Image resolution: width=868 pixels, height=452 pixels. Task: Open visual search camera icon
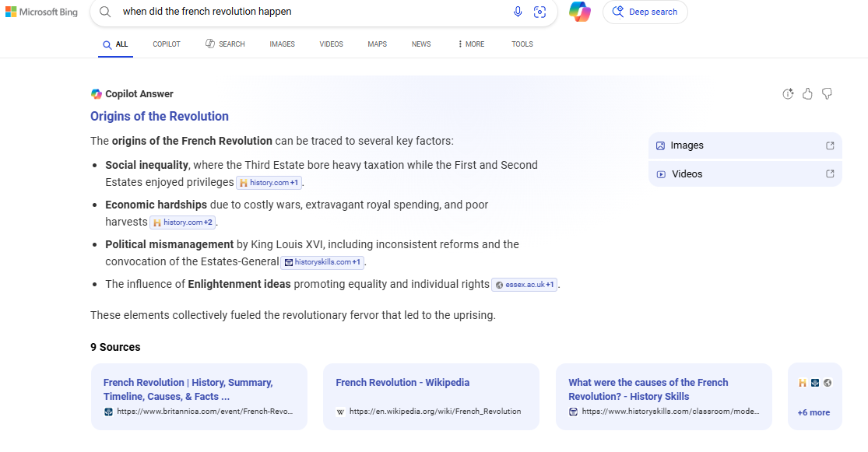tap(539, 12)
